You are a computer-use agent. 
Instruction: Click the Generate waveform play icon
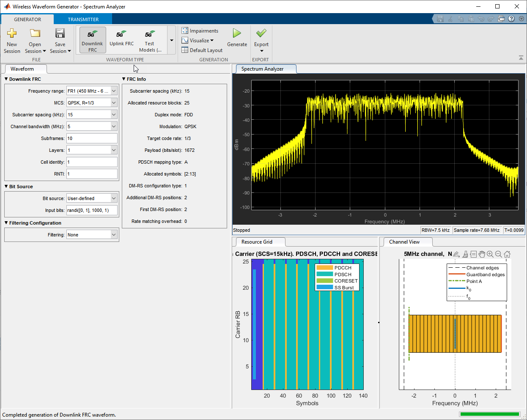[x=237, y=33]
